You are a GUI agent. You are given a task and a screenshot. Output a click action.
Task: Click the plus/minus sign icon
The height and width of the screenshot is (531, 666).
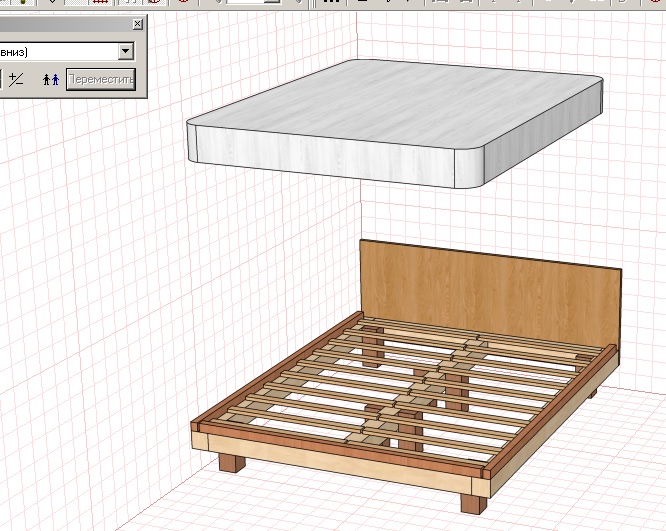(x=17, y=79)
